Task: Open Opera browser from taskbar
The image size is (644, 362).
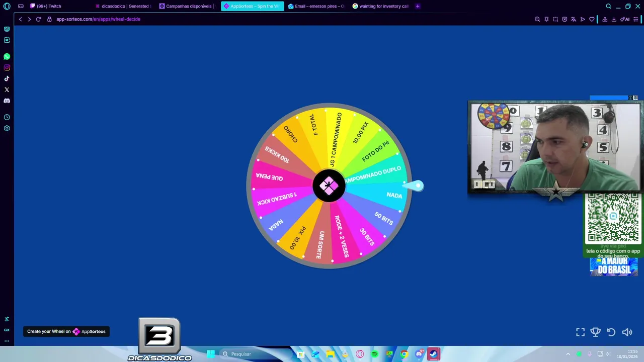Action: coord(360,354)
